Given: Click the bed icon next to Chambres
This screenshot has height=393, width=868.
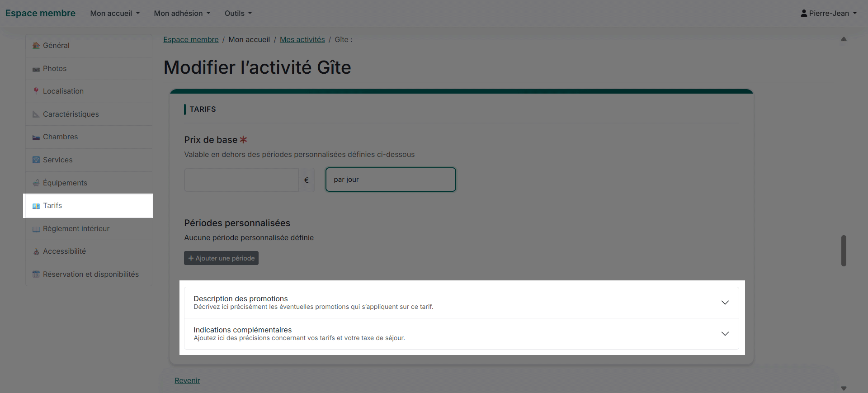Looking at the screenshot, I should (x=36, y=137).
